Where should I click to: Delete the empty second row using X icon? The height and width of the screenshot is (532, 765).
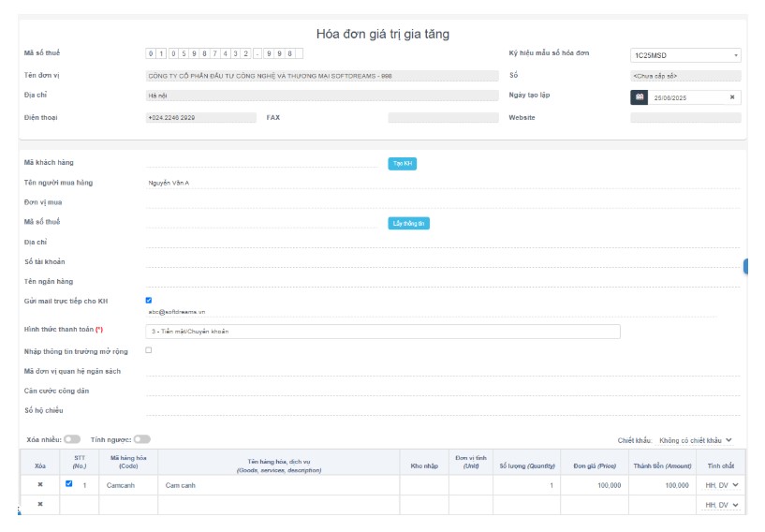39,505
